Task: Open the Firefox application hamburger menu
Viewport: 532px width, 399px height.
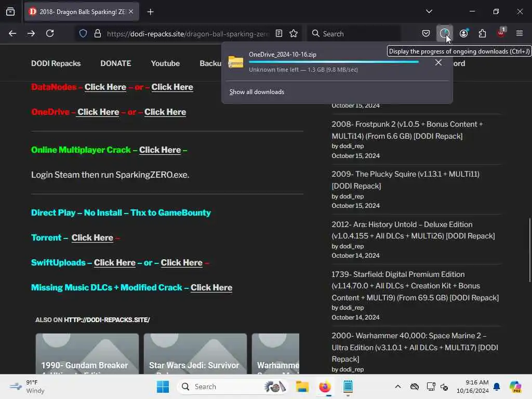Action: coord(520,33)
